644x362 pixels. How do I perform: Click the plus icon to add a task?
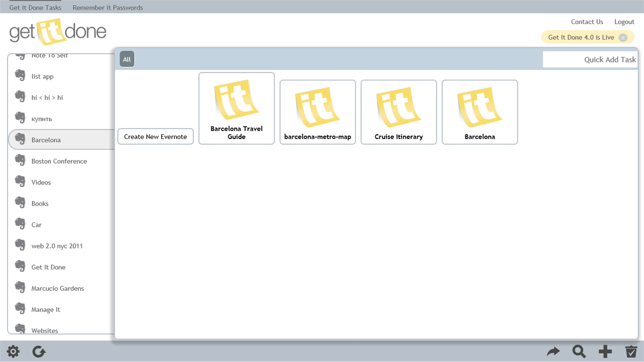[605, 351]
